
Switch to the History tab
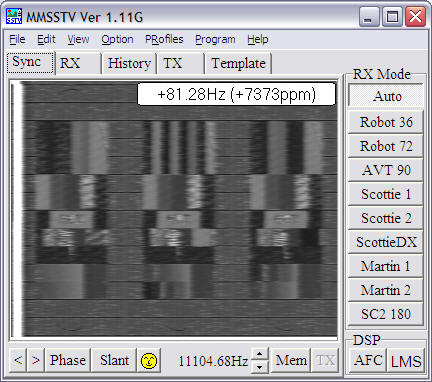pos(129,63)
